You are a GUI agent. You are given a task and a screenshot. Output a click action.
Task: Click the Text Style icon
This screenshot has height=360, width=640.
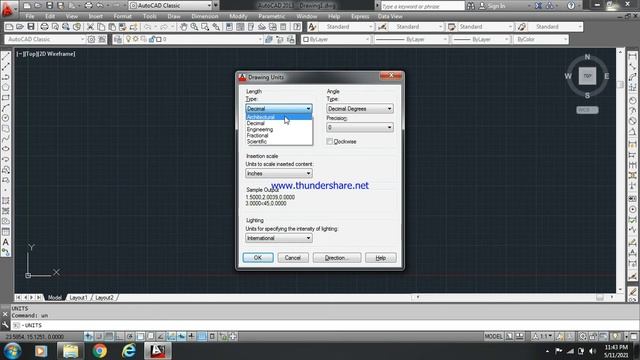click(312, 27)
